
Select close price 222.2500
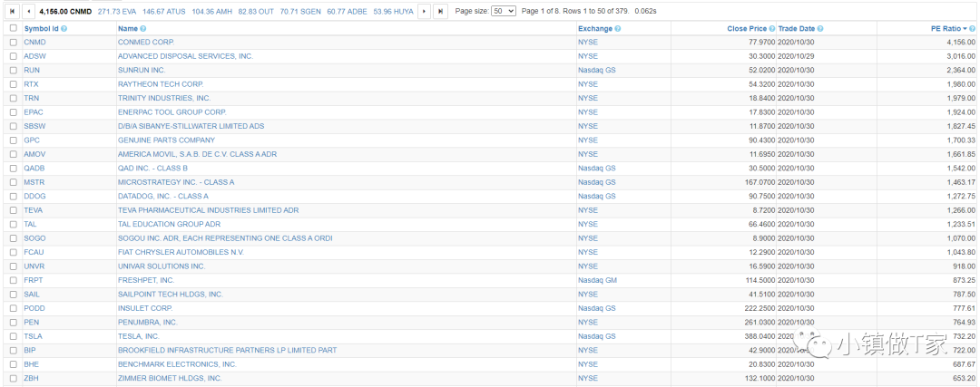point(760,308)
